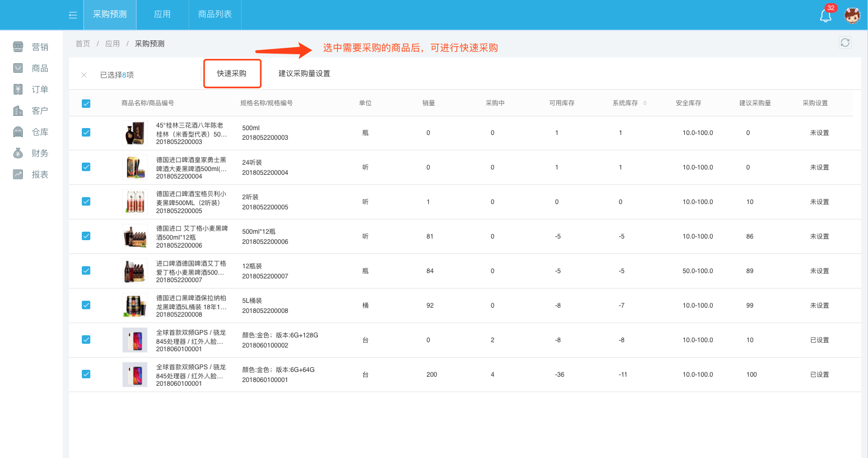The height and width of the screenshot is (458, 868).
Task: Clear selection with the X icon
Action: click(x=84, y=75)
